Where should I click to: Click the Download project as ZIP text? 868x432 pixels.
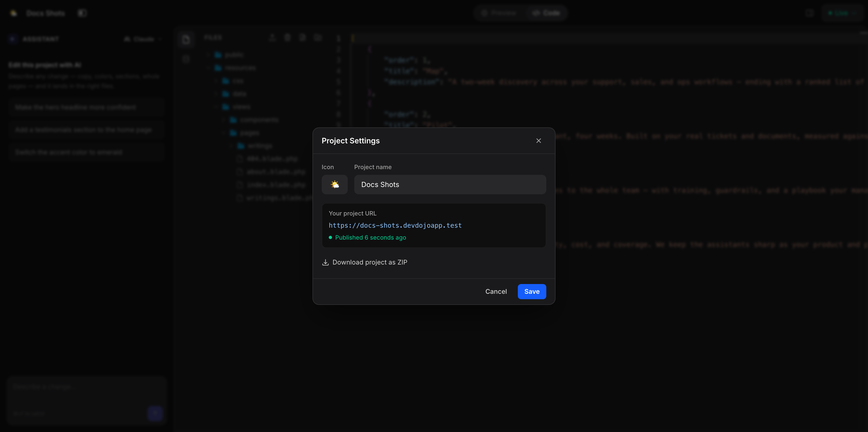click(370, 262)
